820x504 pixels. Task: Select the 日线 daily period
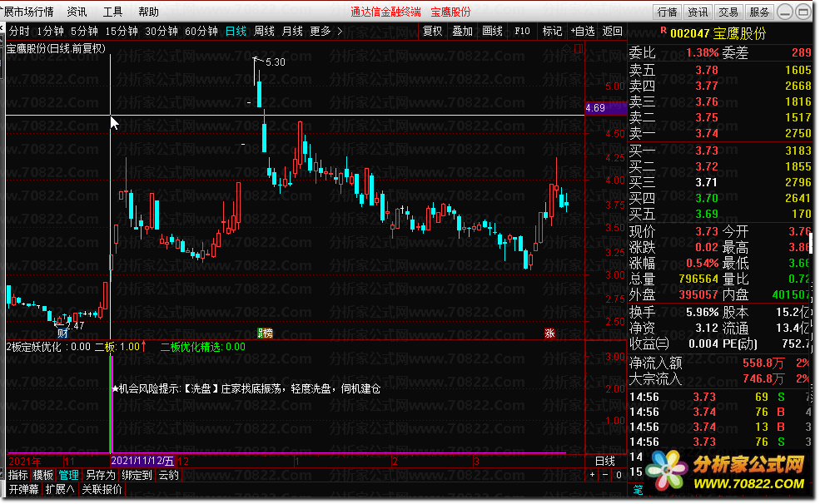click(x=236, y=32)
